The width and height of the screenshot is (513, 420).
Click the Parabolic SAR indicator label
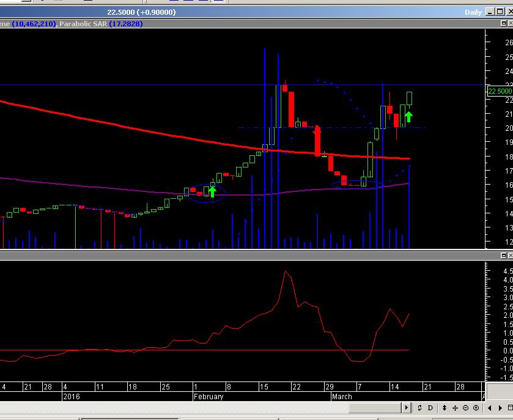click(85, 23)
